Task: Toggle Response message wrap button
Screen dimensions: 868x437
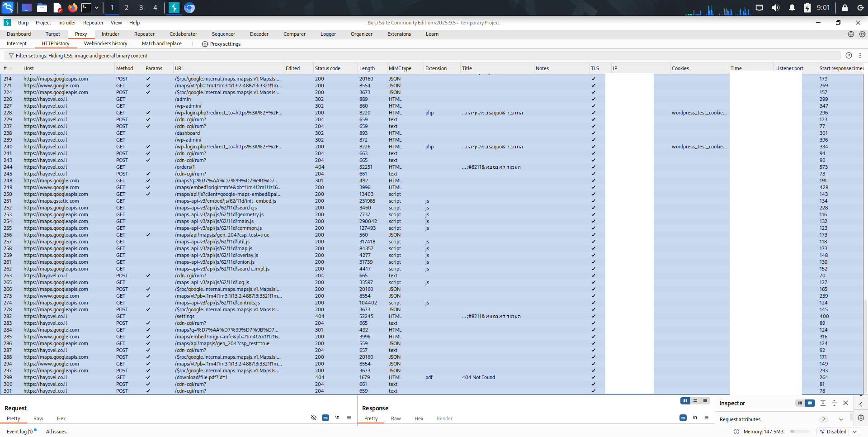Action: coord(683,418)
